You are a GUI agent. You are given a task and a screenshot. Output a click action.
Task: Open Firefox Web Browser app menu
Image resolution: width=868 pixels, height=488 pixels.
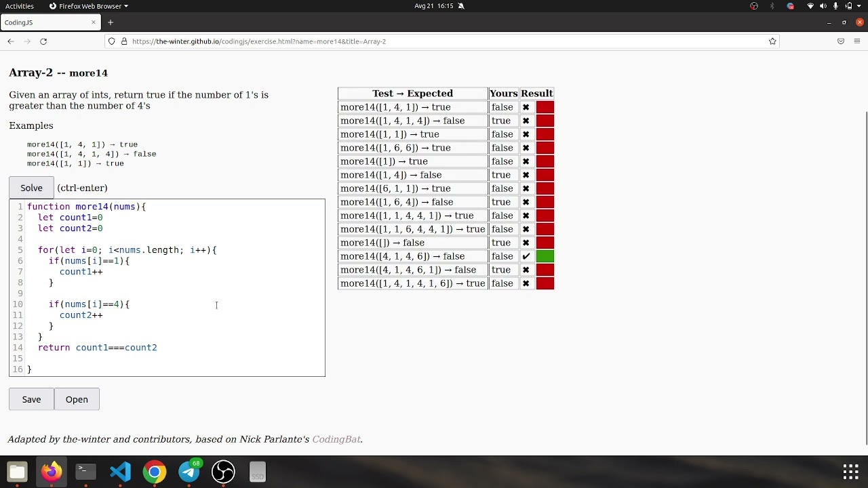(x=89, y=6)
